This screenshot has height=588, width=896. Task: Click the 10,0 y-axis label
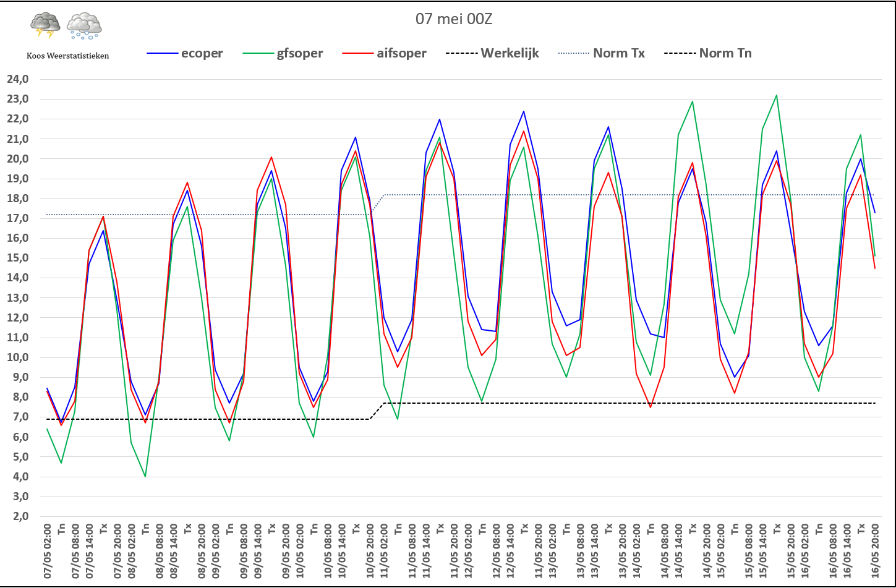17,357
